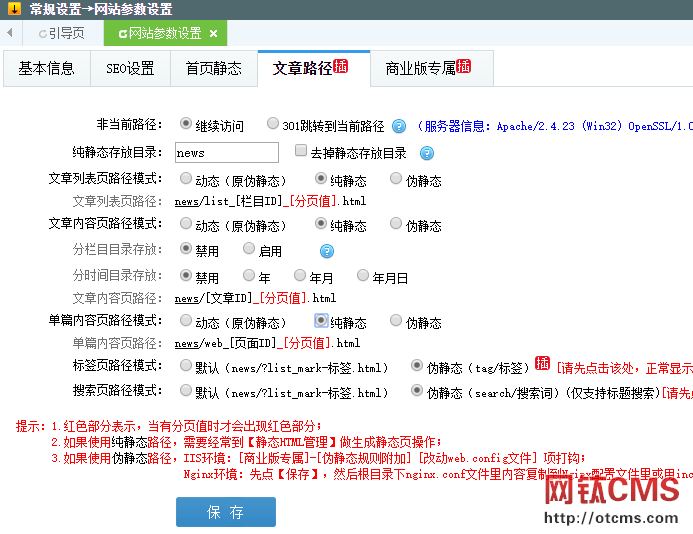Click the path text news/list_[栏目ID]_[分页值].html
This screenshot has height=534, width=693.
(x=270, y=202)
